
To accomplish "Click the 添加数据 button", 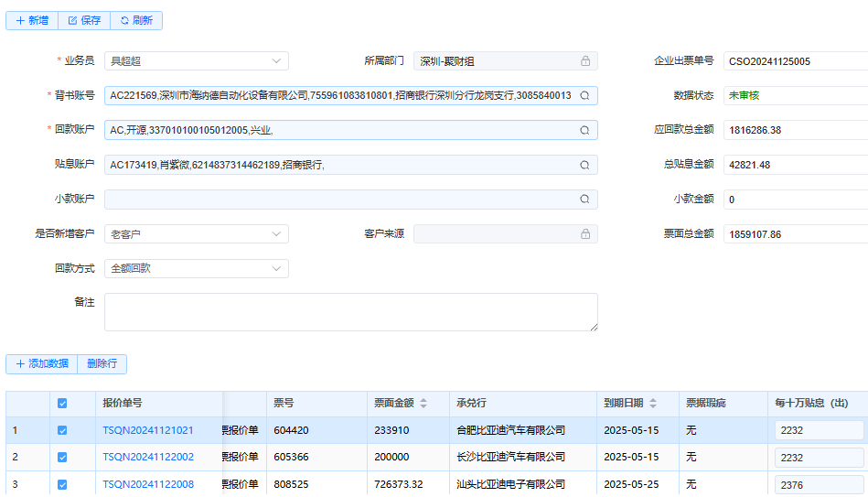I will (41, 364).
